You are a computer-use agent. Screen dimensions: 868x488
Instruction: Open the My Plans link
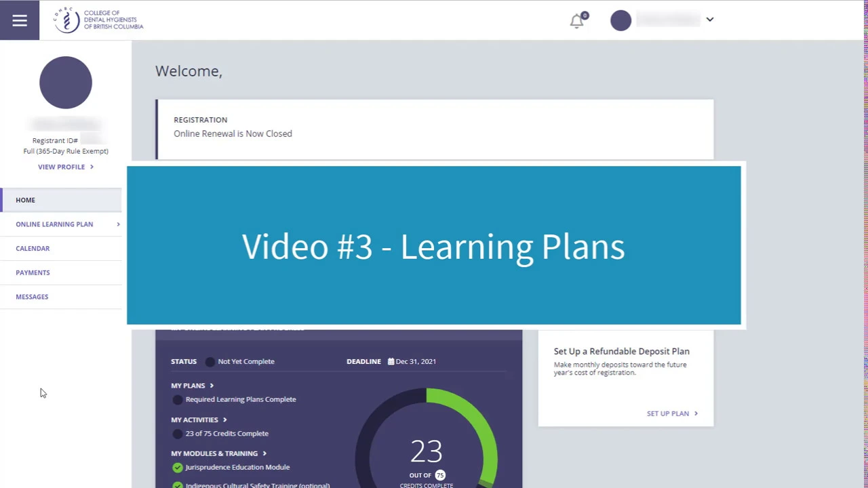tap(192, 386)
